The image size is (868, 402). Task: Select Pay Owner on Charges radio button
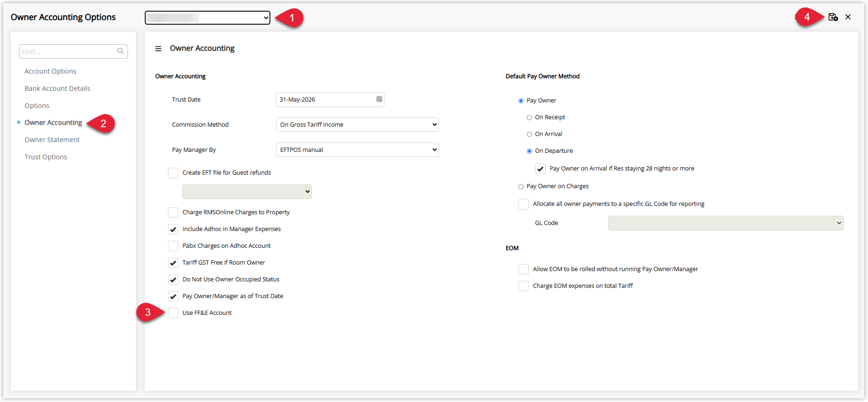click(x=521, y=186)
